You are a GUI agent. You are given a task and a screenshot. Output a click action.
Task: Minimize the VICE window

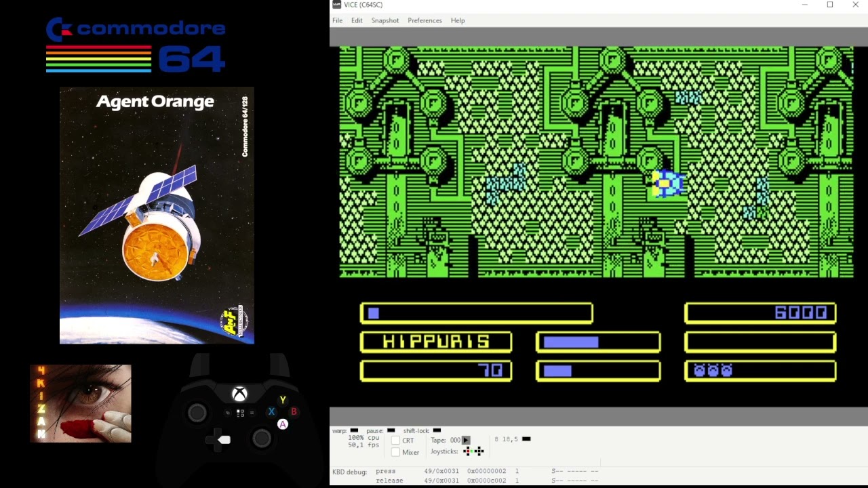[804, 5]
